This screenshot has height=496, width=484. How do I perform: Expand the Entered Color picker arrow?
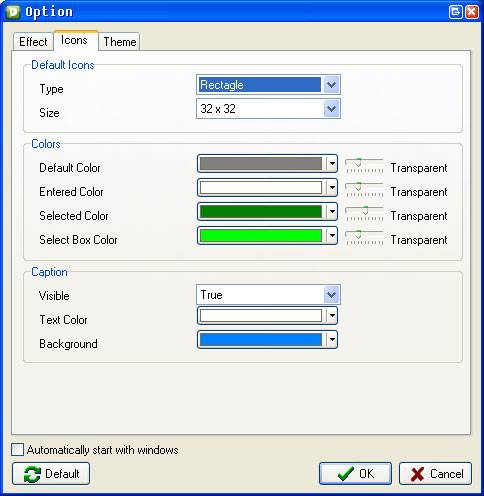(x=332, y=188)
